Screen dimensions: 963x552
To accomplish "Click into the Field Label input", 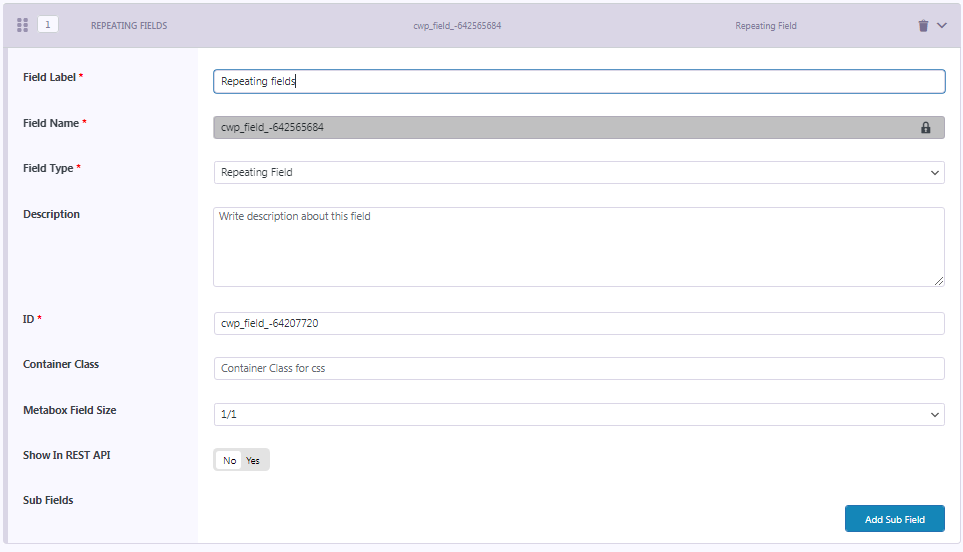I will coord(579,81).
